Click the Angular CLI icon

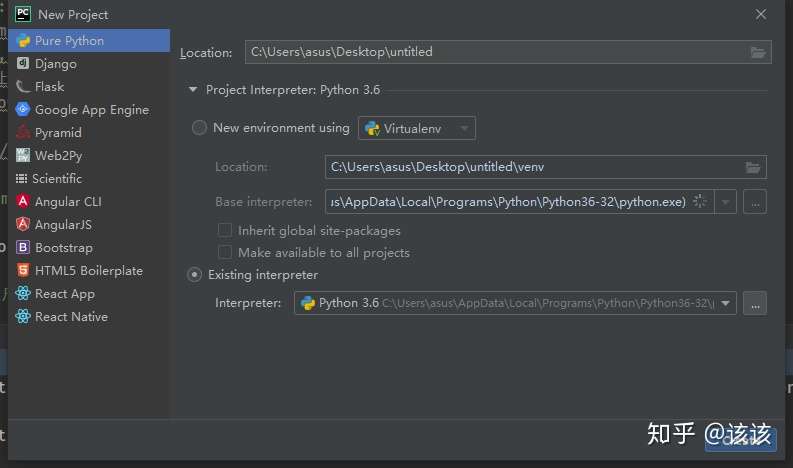point(24,202)
